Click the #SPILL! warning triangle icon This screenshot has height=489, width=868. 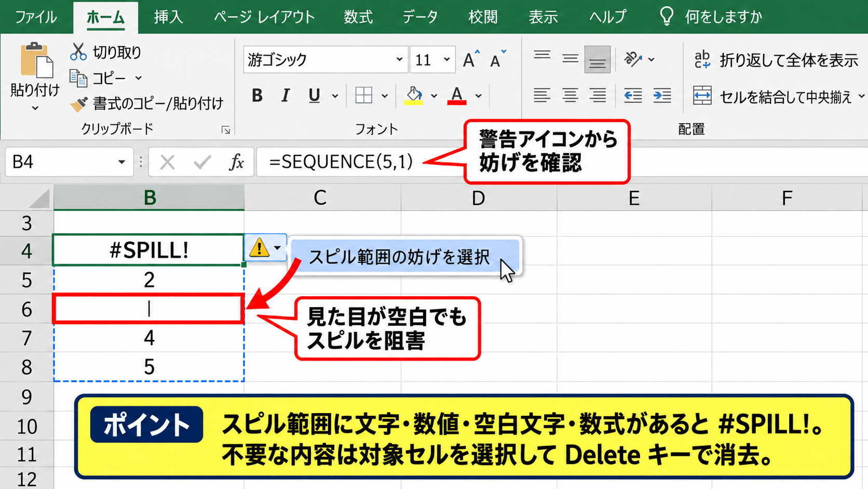(x=259, y=248)
